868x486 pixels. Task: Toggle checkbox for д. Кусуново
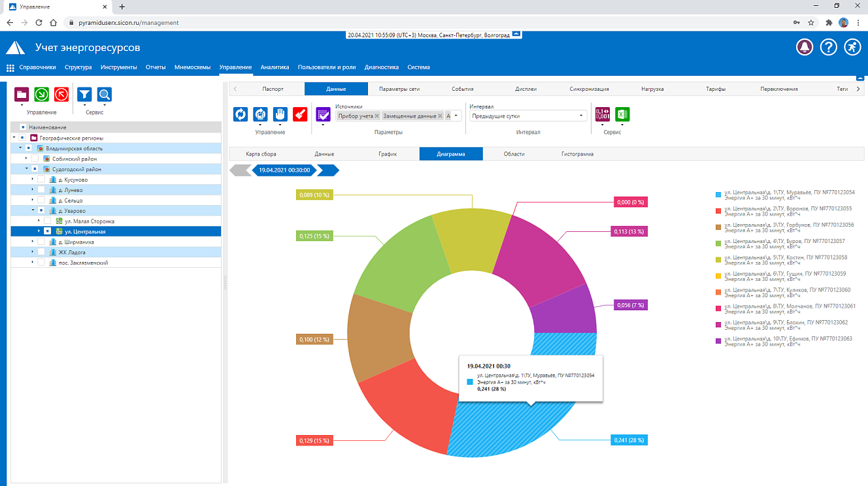tap(41, 180)
